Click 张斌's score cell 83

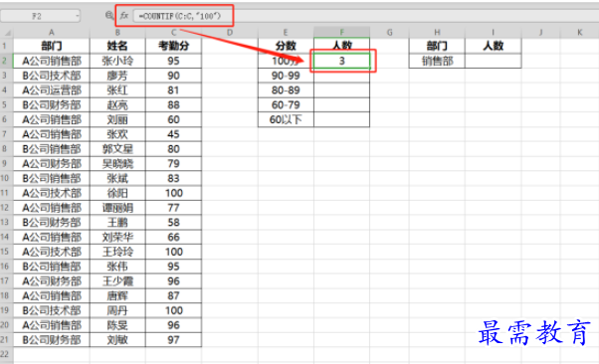click(x=173, y=178)
